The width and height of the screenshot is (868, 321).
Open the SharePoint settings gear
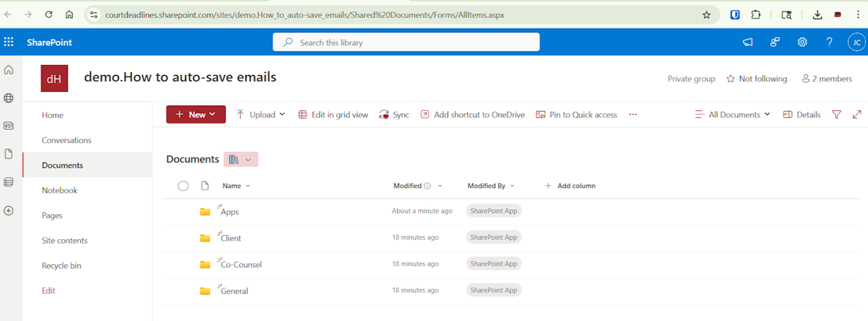[x=802, y=42]
